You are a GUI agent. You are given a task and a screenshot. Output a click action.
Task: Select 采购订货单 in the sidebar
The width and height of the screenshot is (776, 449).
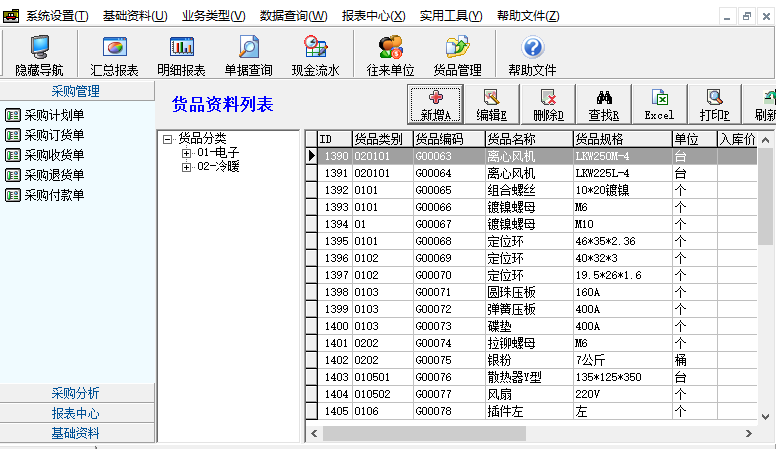coord(54,135)
